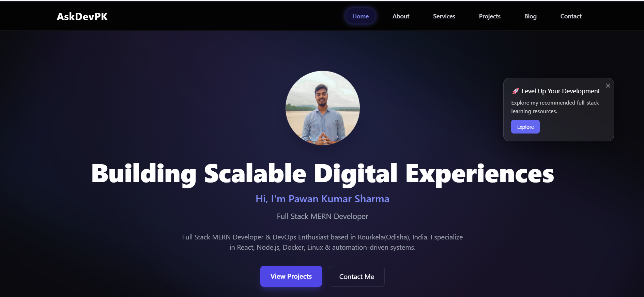The height and width of the screenshot is (297, 644).
Task: Click the recommended full-stack learning resources text
Action: click(555, 107)
